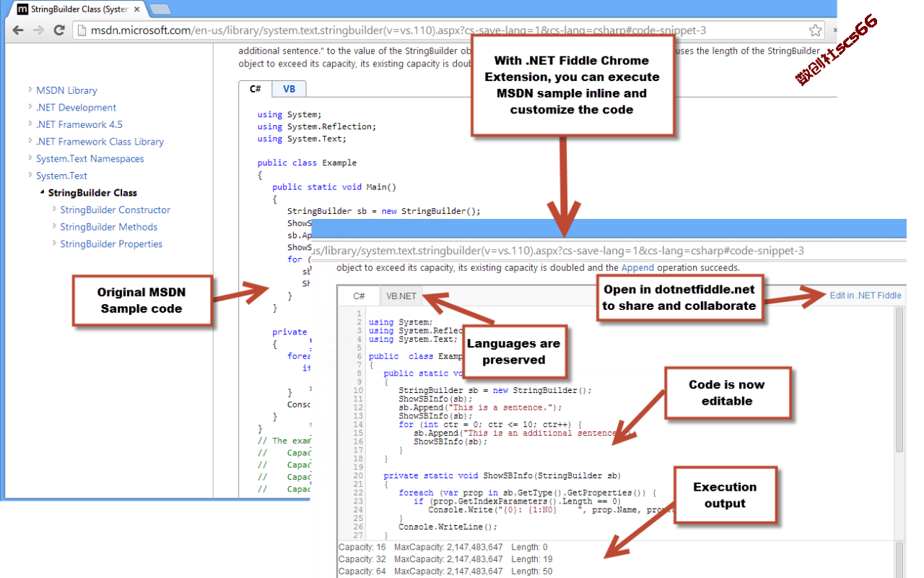Open the .NET Framework 4.5 link
The height and width of the screenshot is (578, 924).
79,124
